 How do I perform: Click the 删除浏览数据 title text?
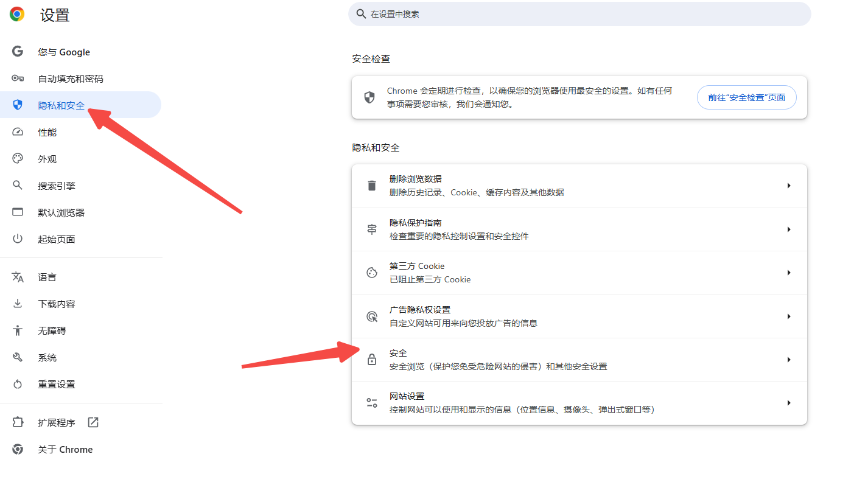(x=416, y=179)
